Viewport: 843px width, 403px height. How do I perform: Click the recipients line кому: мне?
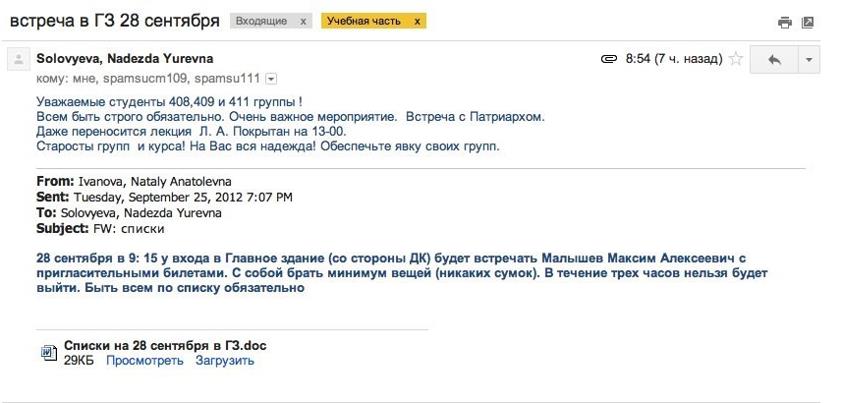148,79
